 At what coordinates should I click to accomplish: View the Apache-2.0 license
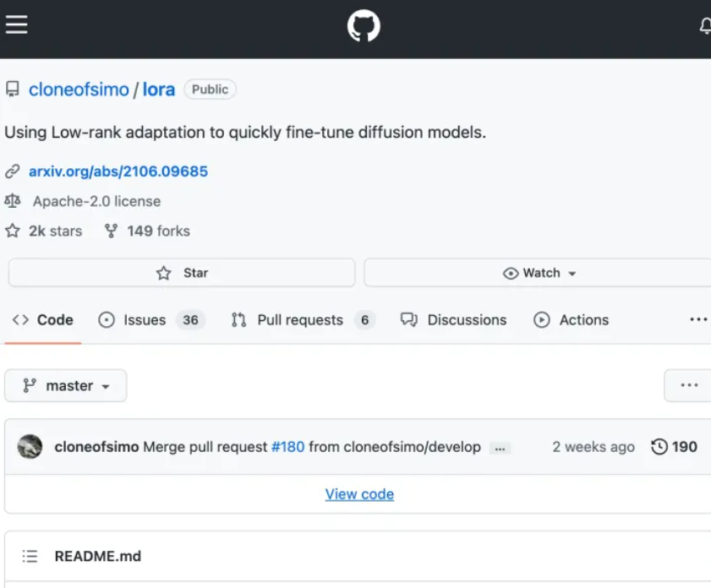(96, 201)
